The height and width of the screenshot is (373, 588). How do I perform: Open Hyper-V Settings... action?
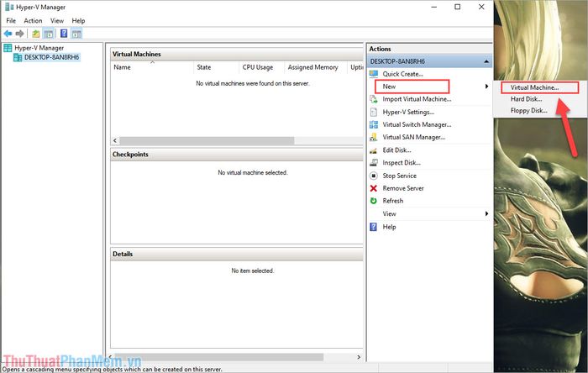[x=408, y=112]
